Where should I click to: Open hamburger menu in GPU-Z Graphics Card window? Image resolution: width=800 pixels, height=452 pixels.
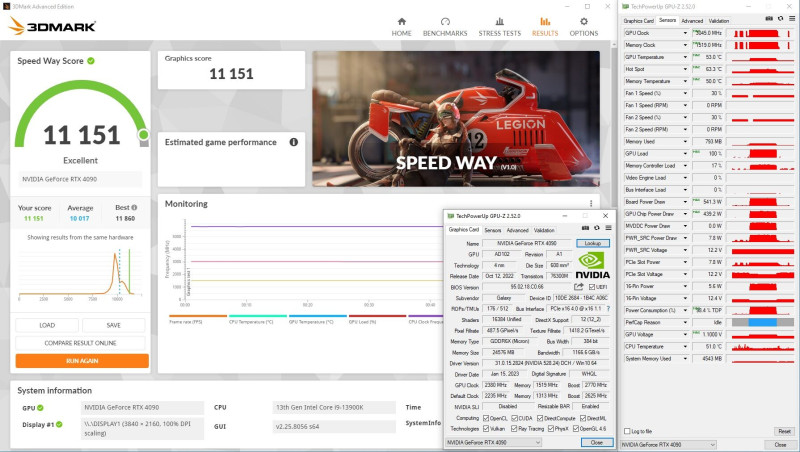pos(608,228)
